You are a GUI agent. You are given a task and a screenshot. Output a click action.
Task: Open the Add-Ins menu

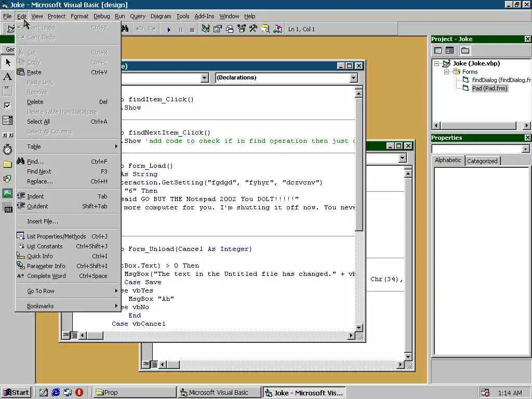point(204,16)
